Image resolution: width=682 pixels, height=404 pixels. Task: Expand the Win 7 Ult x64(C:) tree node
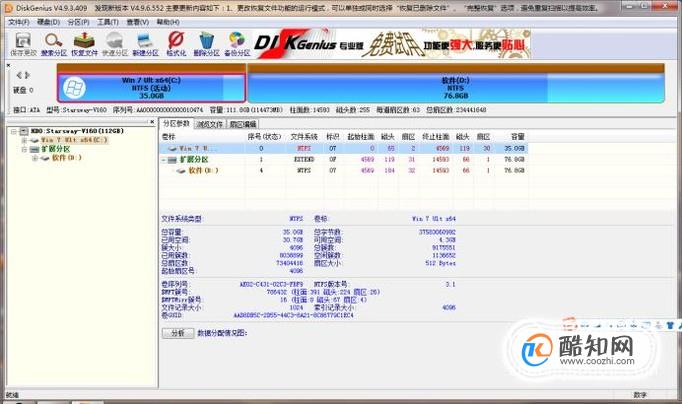(24, 140)
